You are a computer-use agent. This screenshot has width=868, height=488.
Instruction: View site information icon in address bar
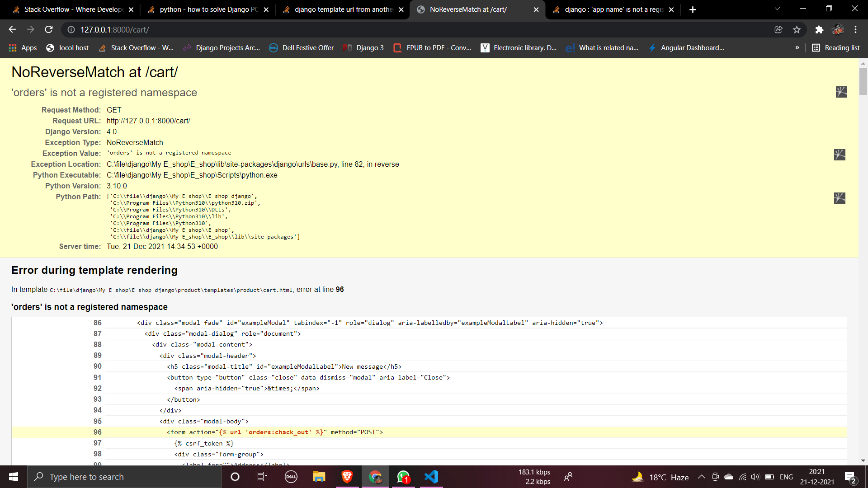pos(71,29)
